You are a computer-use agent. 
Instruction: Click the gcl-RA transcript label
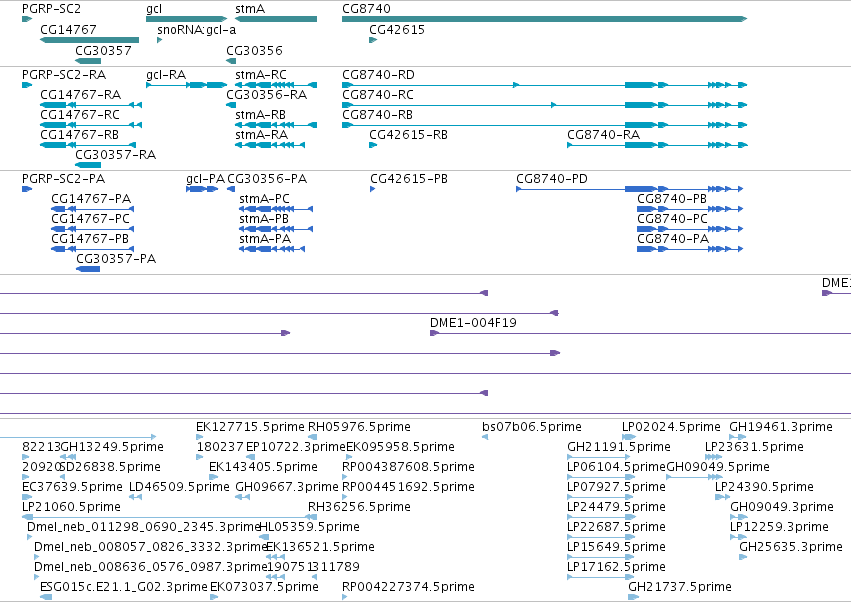tap(166, 75)
